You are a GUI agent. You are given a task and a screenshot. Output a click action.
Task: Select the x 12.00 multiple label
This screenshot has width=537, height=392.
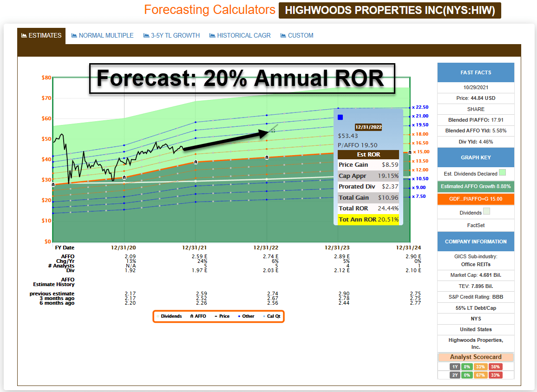click(x=420, y=170)
